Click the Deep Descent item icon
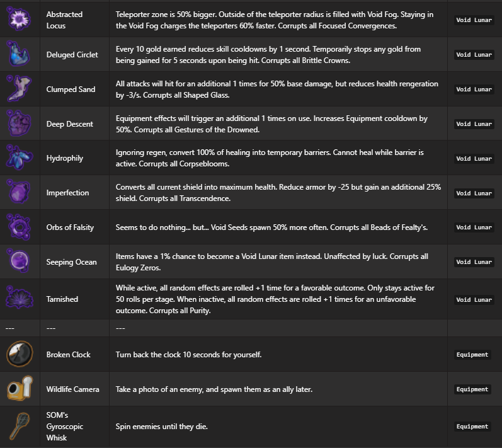The image size is (502, 448). (18, 123)
